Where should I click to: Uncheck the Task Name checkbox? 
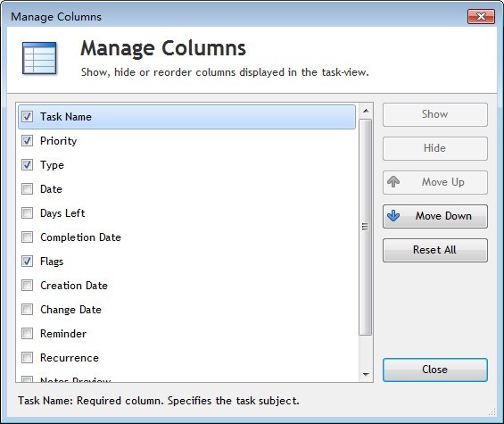pyautogui.click(x=27, y=116)
